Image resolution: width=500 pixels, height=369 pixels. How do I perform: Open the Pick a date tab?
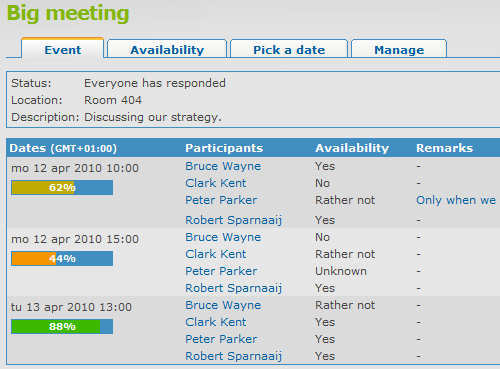pyautogui.click(x=289, y=49)
